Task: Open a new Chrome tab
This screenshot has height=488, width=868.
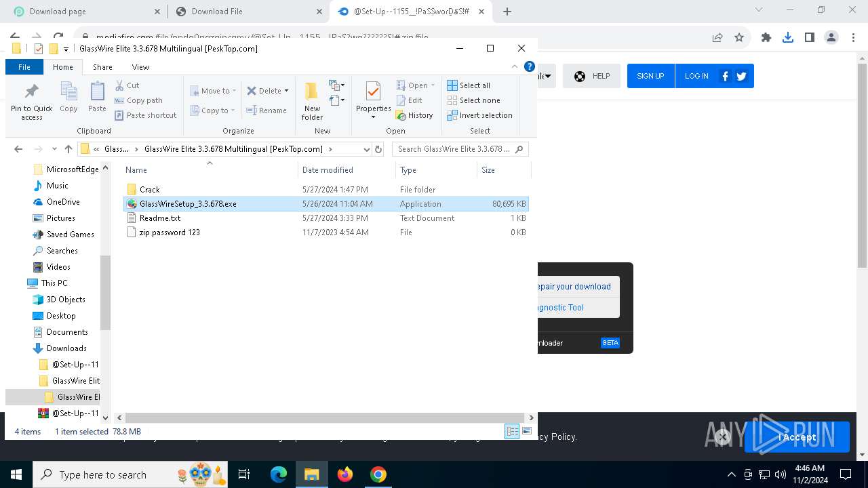Action: point(507,12)
